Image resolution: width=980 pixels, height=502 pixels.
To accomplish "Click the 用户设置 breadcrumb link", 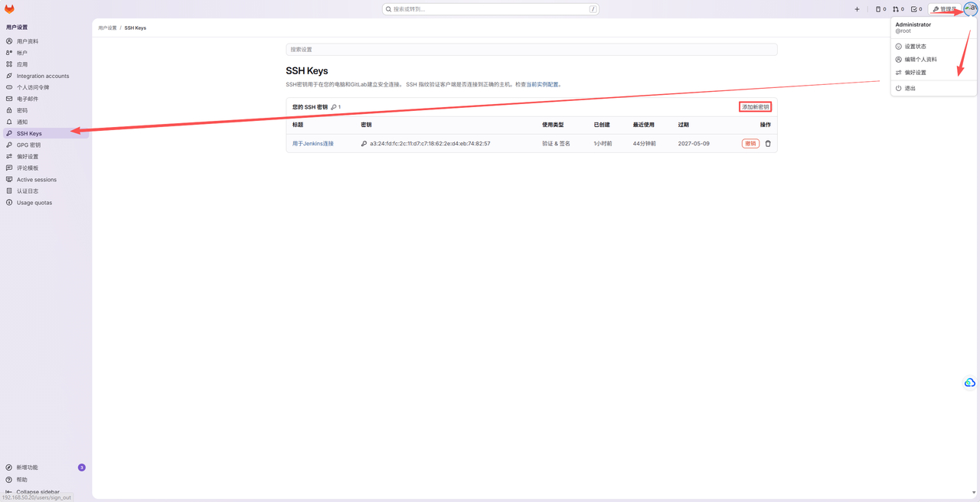I will (107, 28).
